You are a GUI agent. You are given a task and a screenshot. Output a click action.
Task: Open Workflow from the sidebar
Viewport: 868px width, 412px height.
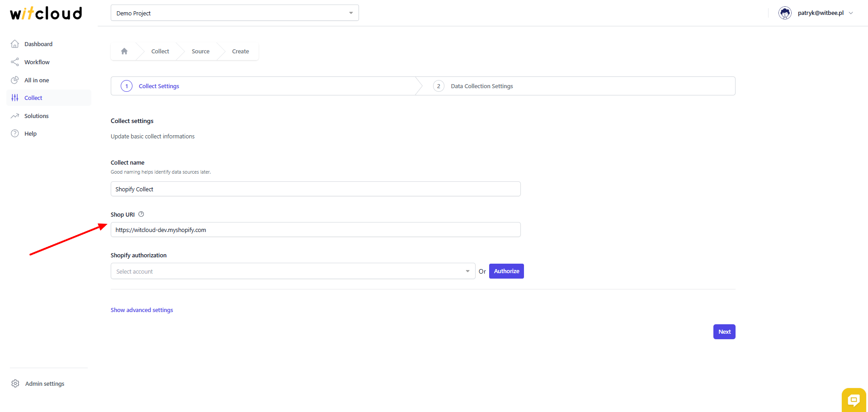point(49,62)
